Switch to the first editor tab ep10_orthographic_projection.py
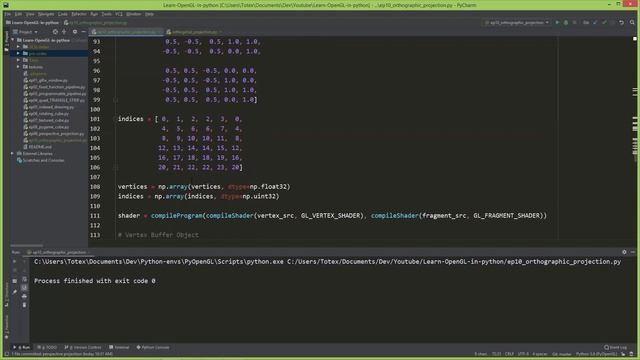This screenshot has width=640, height=360. (127, 32)
